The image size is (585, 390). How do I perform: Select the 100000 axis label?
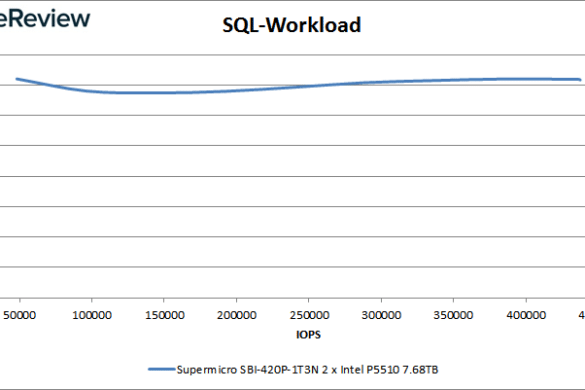(92, 315)
